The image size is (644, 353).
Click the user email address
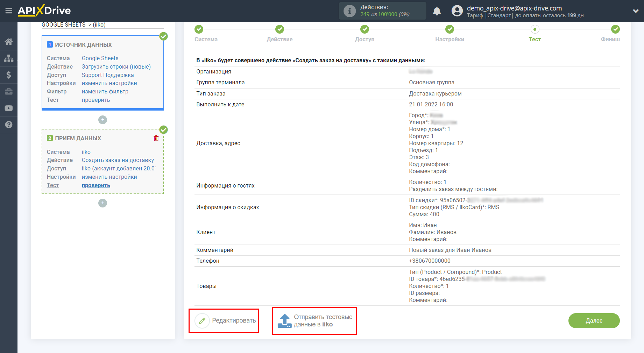(x=514, y=8)
